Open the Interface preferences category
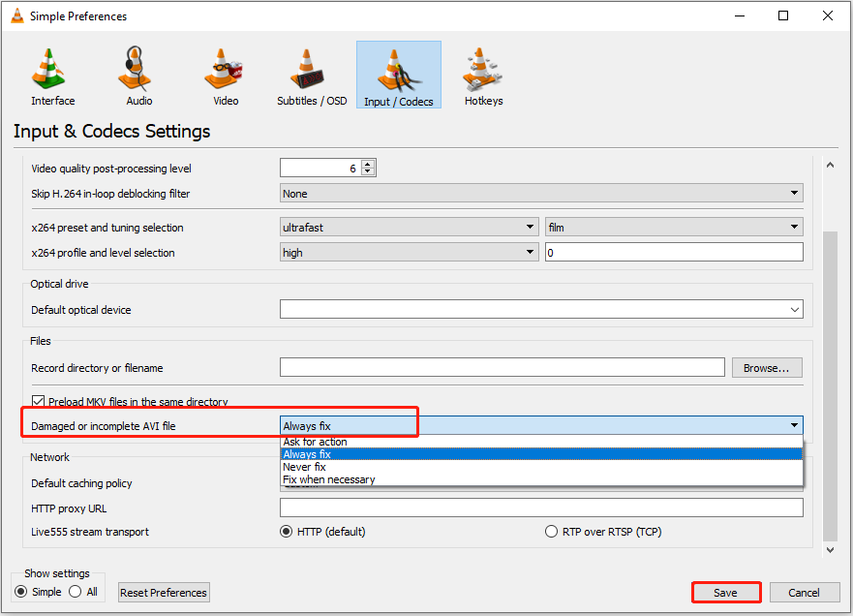Viewport: 853px width, 616px height. (53, 77)
